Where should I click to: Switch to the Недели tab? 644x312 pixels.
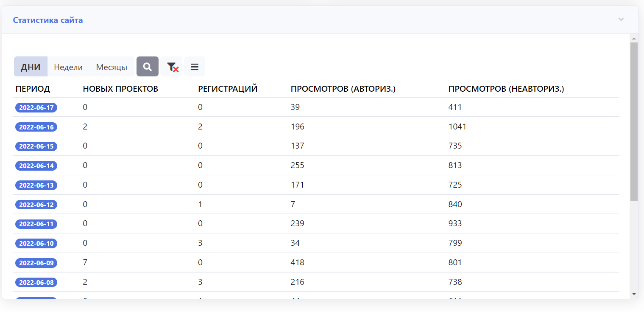coord(68,67)
